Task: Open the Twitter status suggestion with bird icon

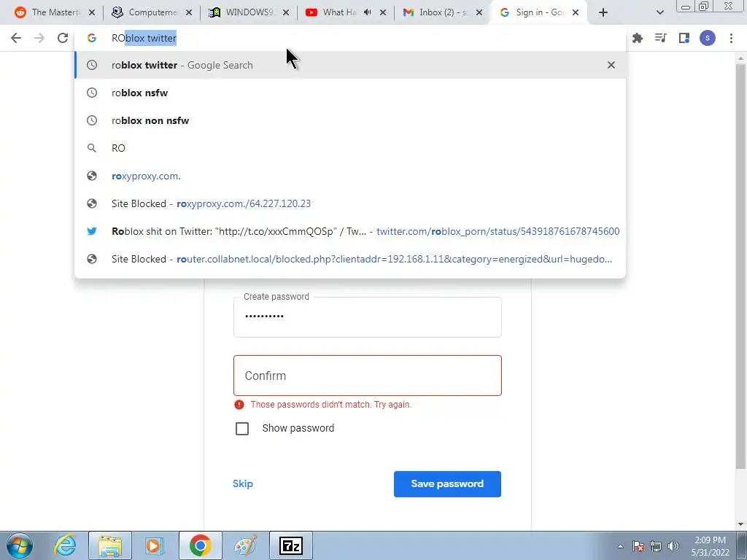Action: point(350,231)
